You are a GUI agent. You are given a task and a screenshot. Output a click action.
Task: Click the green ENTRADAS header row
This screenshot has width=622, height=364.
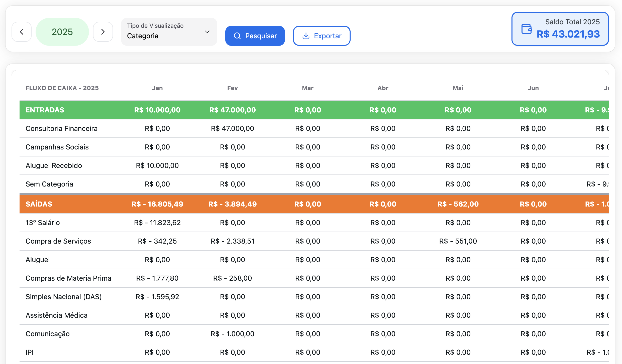click(x=45, y=110)
